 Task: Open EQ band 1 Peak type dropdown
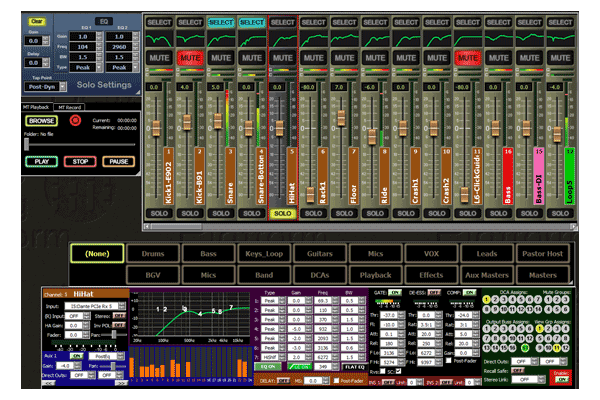pyautogui.click(x=273, y=301)
